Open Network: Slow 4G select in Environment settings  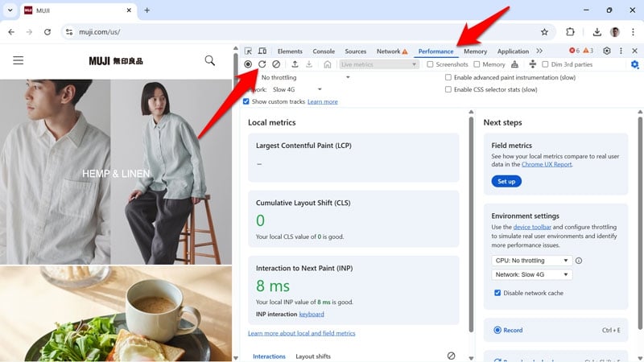[x=531, y=274]
